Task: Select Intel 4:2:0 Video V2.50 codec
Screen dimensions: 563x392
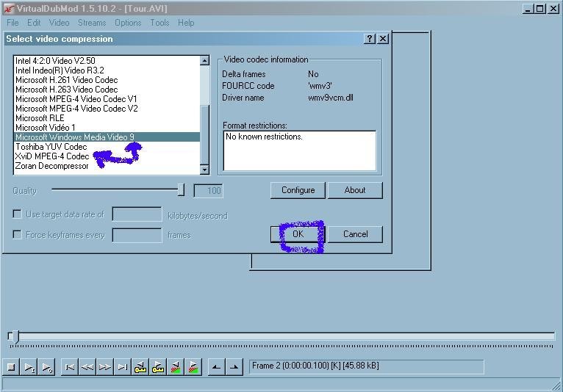Action: (107, 61)
